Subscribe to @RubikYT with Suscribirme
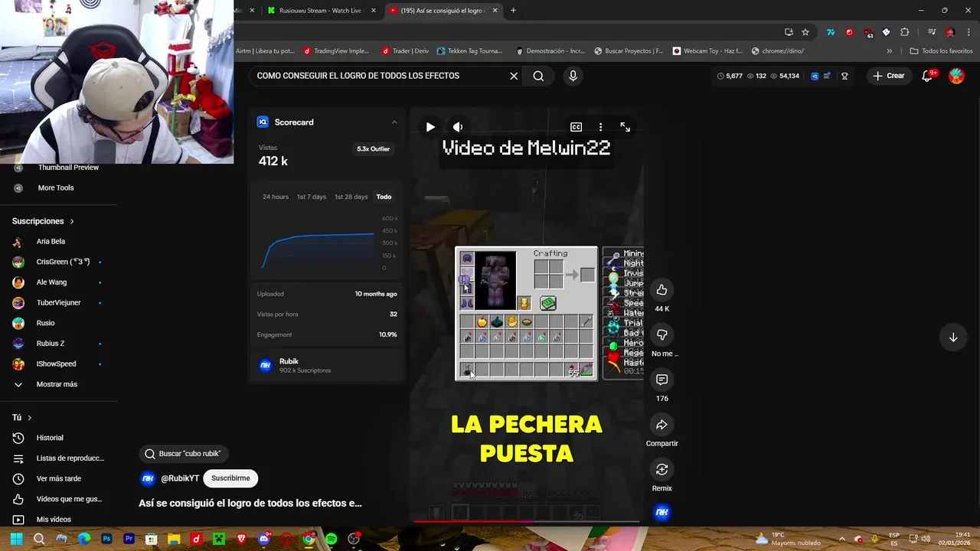The image size is (980, 551). click(x=230, y=478)
